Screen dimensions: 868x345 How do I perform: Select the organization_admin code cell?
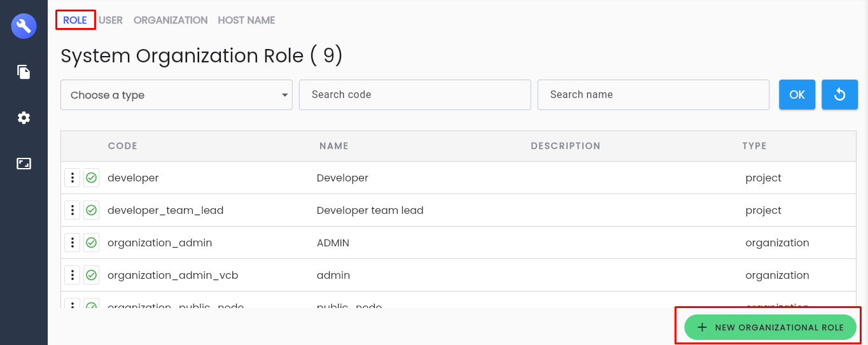tap(160, 243)
